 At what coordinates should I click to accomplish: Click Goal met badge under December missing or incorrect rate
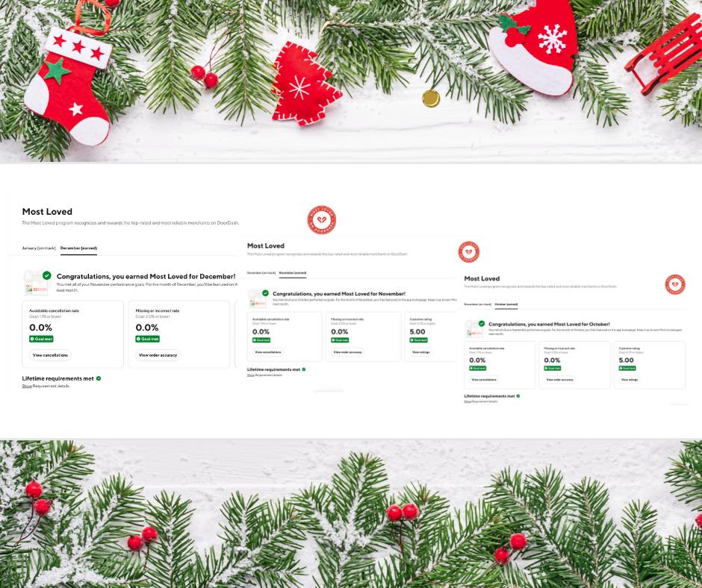click(148, 340)
